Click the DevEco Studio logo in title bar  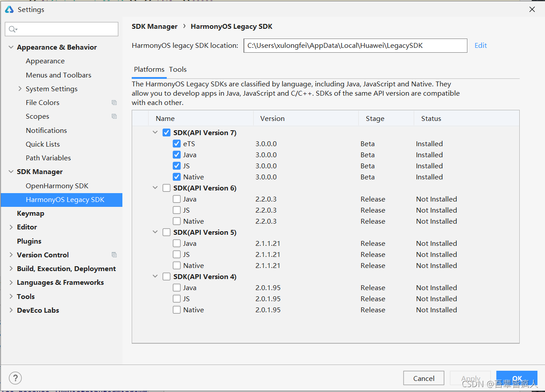tap(9, 9)
